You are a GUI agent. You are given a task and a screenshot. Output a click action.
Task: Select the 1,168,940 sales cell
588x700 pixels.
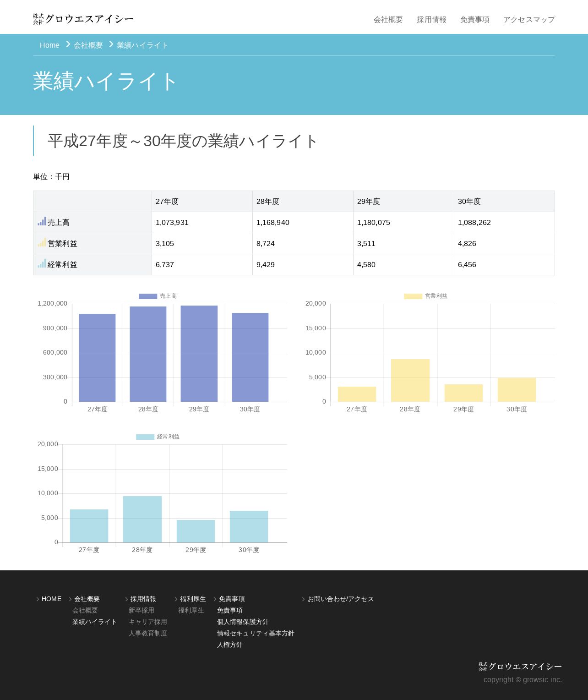click(303, 223)
